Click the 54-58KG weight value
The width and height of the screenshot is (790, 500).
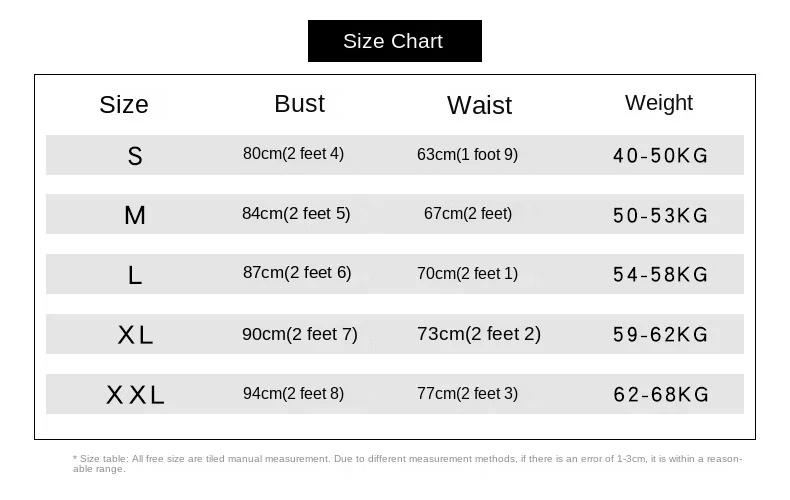[x=660, y=275]
